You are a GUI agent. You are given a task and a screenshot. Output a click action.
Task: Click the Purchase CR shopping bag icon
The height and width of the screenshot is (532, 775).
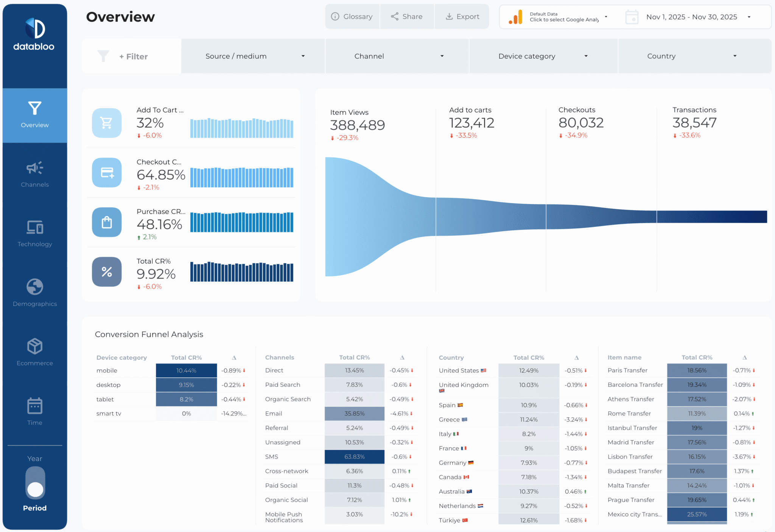[x=107, y=222]
